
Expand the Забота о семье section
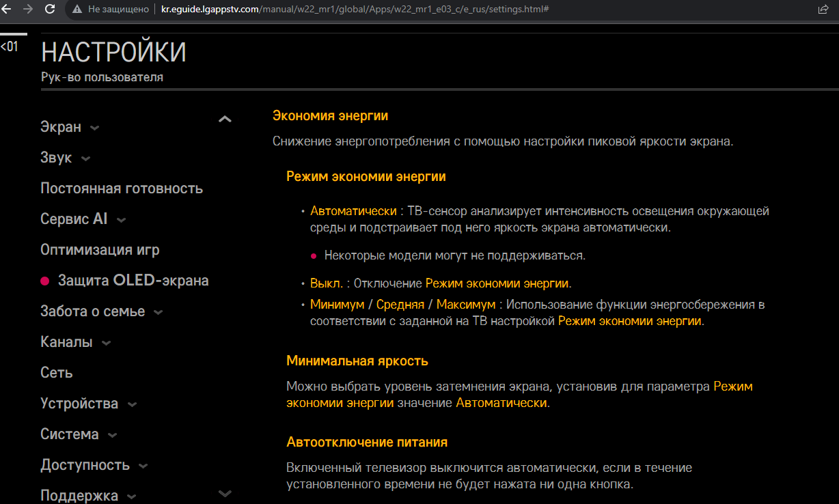[101, 312]
